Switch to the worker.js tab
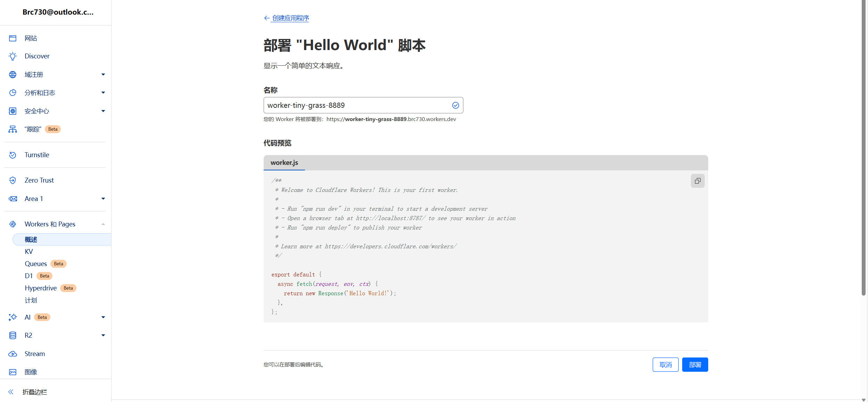The image size is (868, 402). coord(284,163)
